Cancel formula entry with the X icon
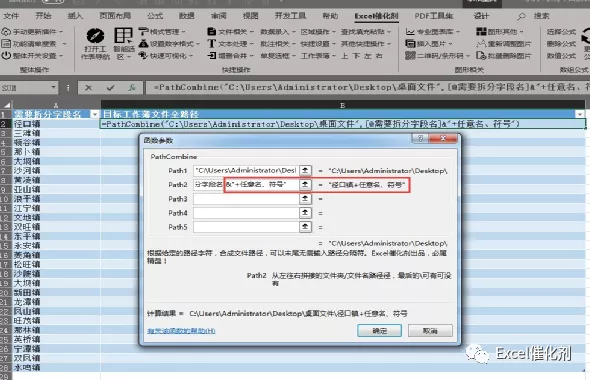The height and width of the screenshot is (380, 590). (x=88, y=88)
